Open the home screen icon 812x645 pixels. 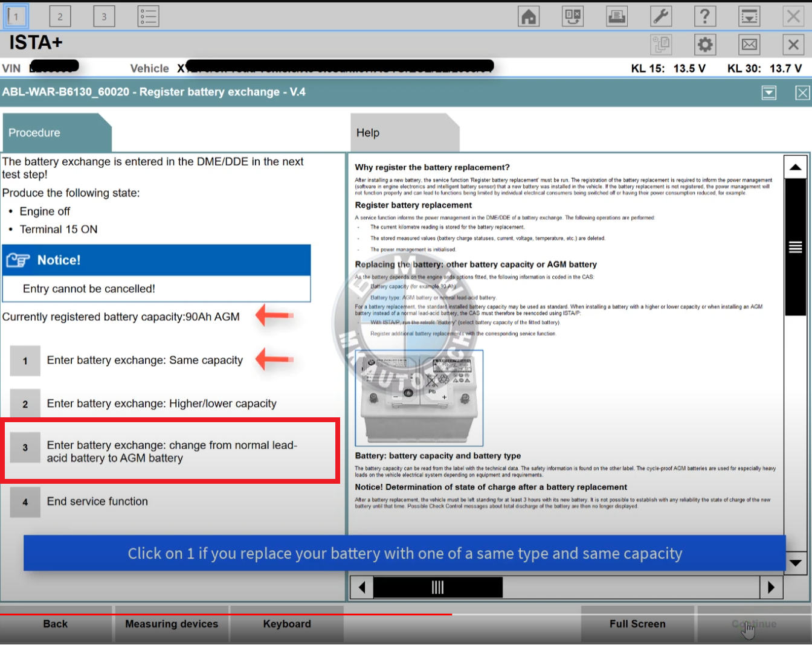coord(529,16)
